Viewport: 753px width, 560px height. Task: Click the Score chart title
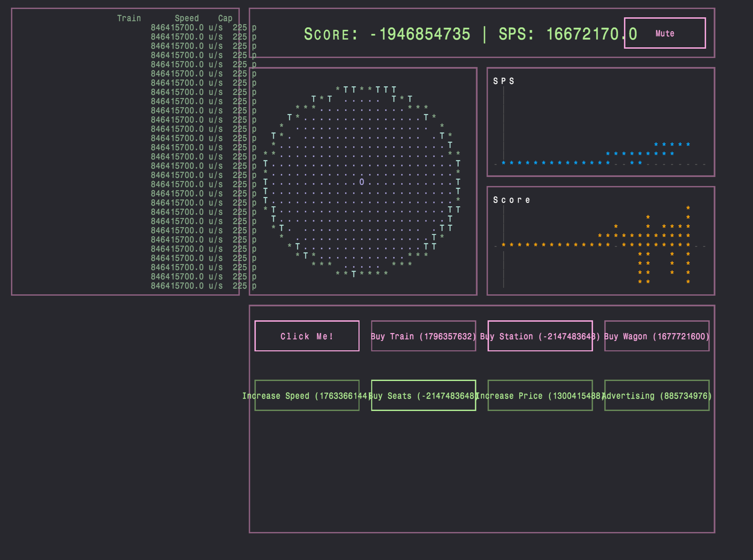tap(511, 200)
